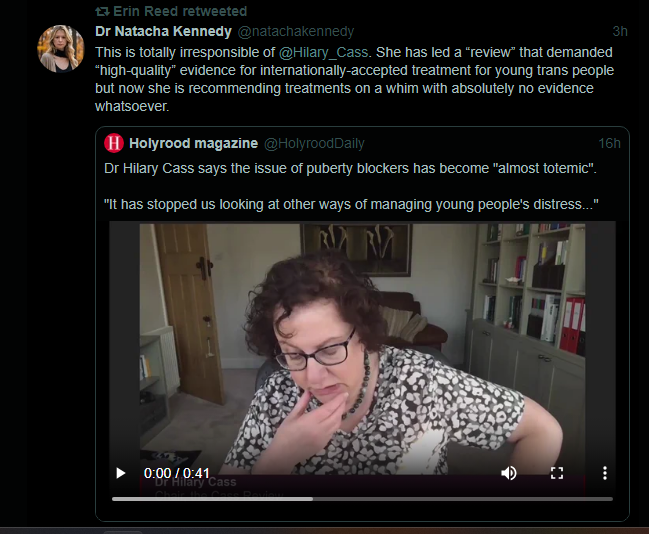Open the @Hilary_Cass mention link
The width and height of the screenshot is (649, 534).
pyautogui.click(x=323, y=52)
